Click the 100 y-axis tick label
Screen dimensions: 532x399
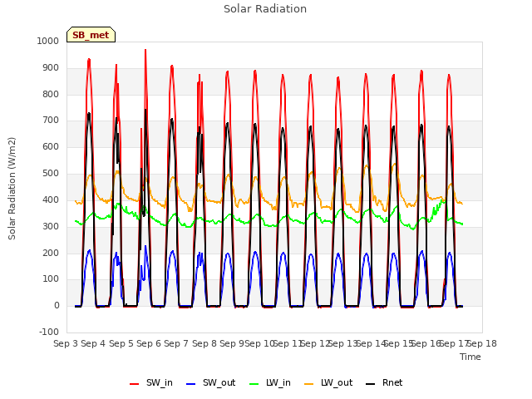pos(51,279)
